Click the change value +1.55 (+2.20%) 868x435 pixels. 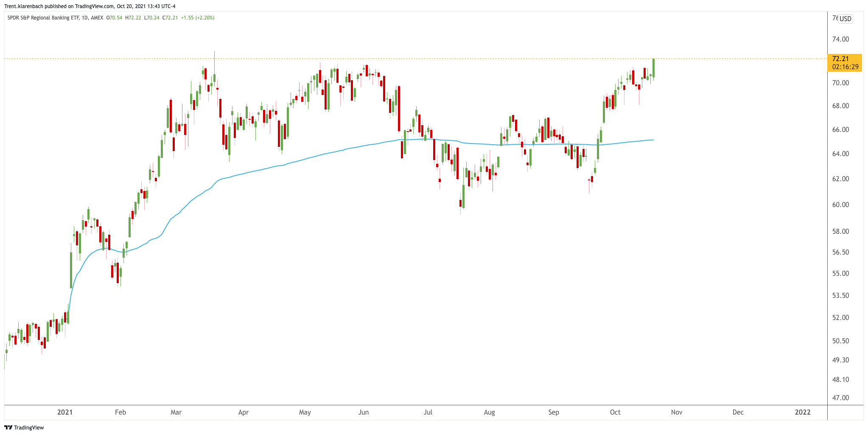[x=198, y=18]
